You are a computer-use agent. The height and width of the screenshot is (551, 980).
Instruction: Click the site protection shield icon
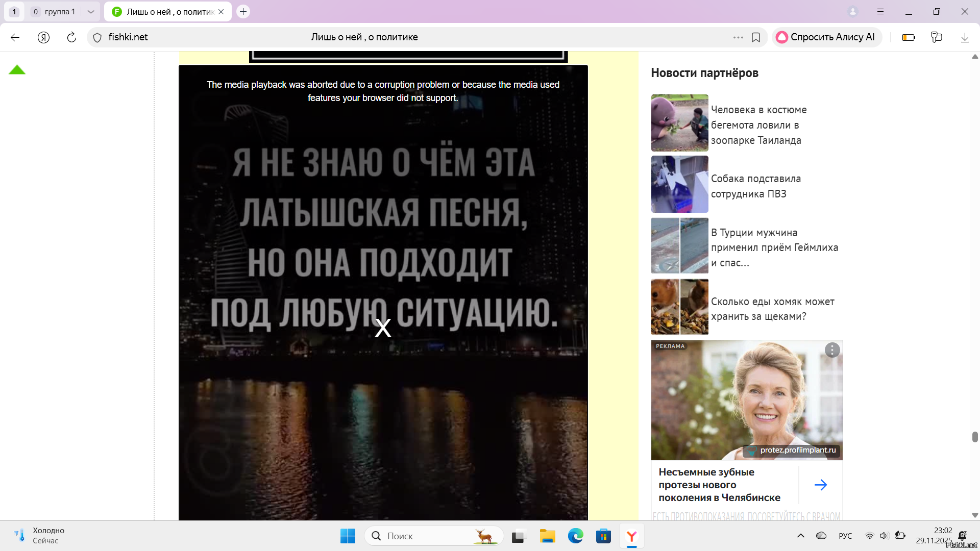click(x=97, y=37)
